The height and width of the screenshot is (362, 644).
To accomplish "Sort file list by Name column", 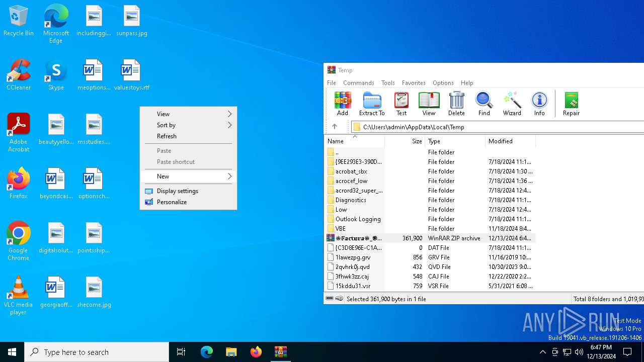I will pos(355,141).
